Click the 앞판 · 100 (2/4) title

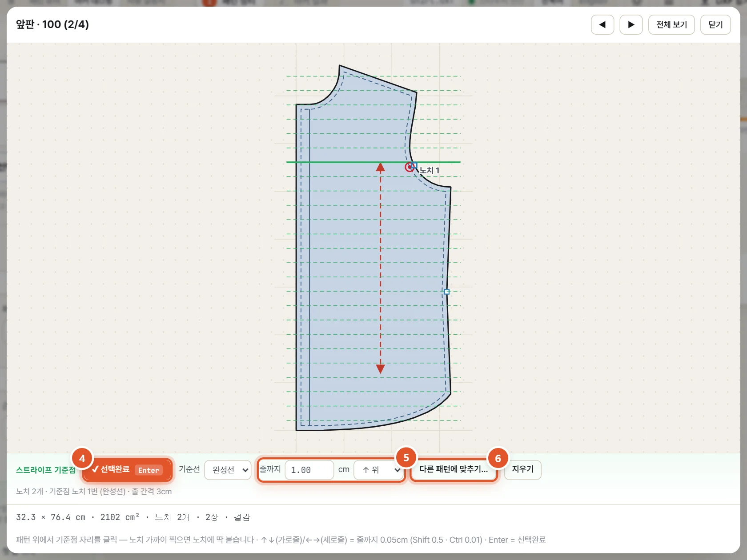coord(52,24)
